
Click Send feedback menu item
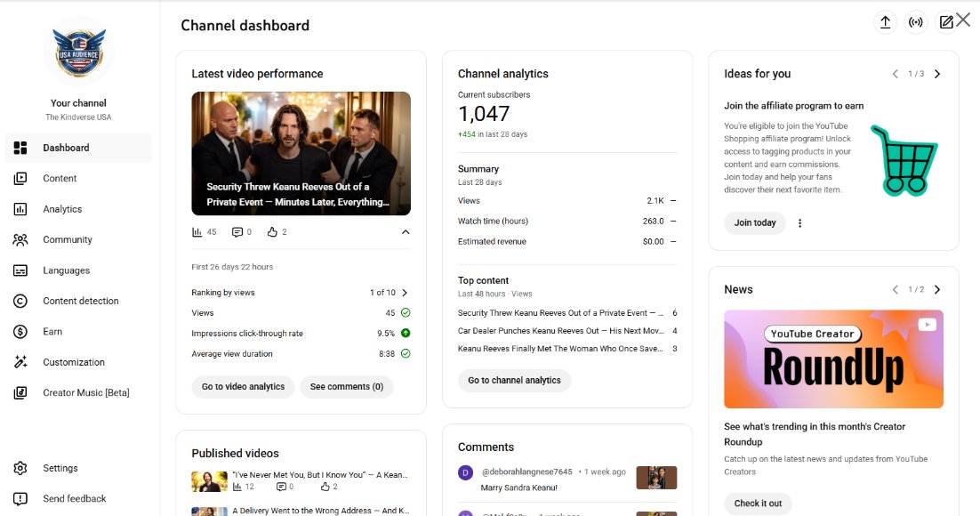(x=79, y=498)
